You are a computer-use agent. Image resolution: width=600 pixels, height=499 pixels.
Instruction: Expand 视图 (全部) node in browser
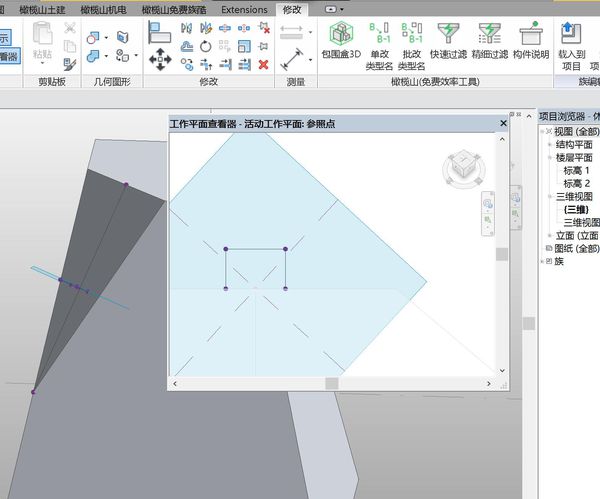tap(543, 132)
